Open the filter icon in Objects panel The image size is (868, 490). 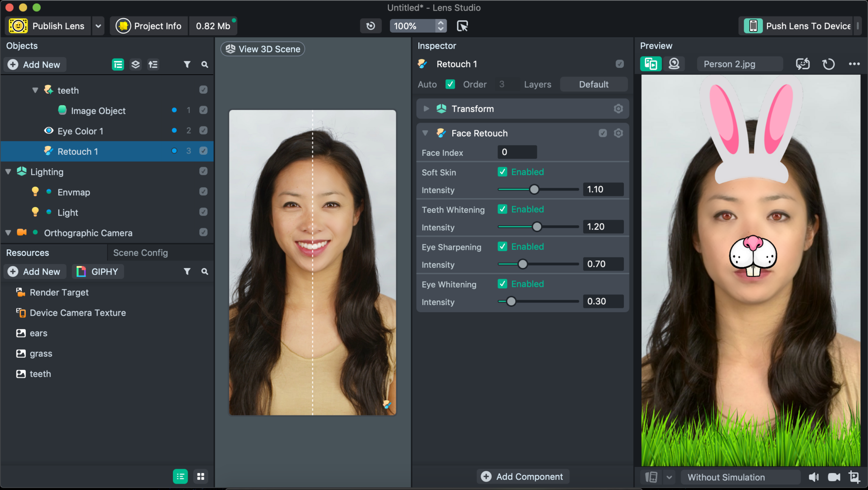coord(187,64)
